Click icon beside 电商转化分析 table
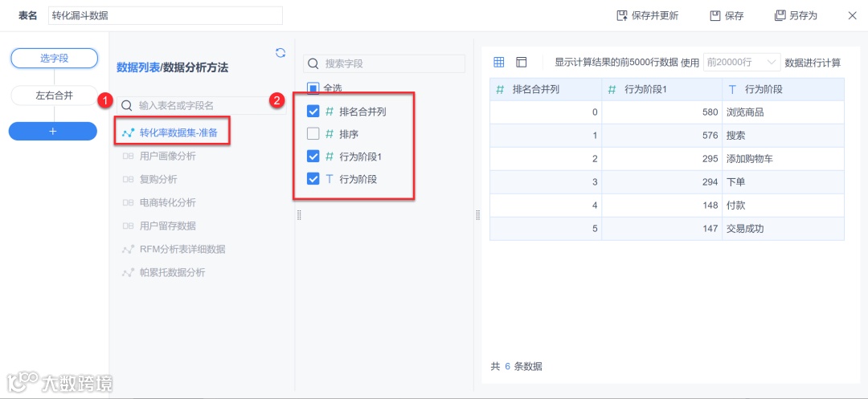This screenshot has width=868, height=399. (128, 203)
